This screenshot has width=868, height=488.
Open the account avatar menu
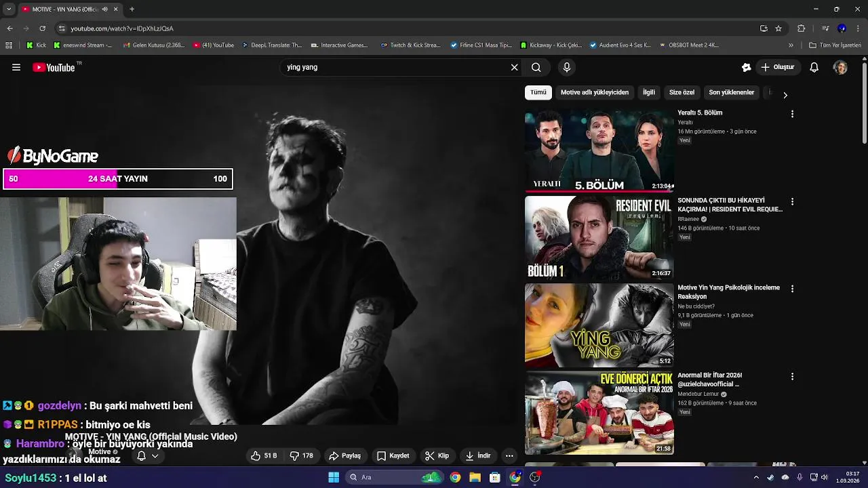click(840, 67)
